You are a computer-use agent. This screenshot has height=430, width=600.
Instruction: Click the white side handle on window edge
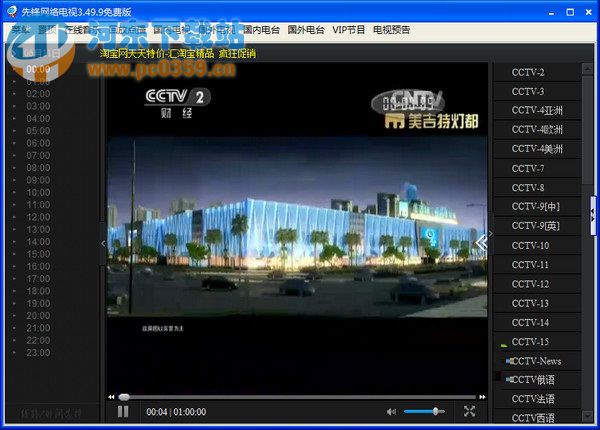[593, 216]
